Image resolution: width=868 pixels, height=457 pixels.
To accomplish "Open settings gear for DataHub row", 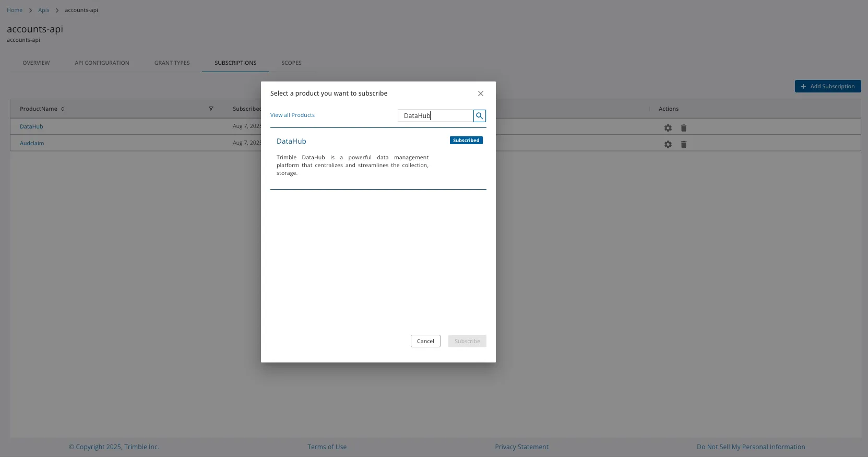I will (668, 128).
